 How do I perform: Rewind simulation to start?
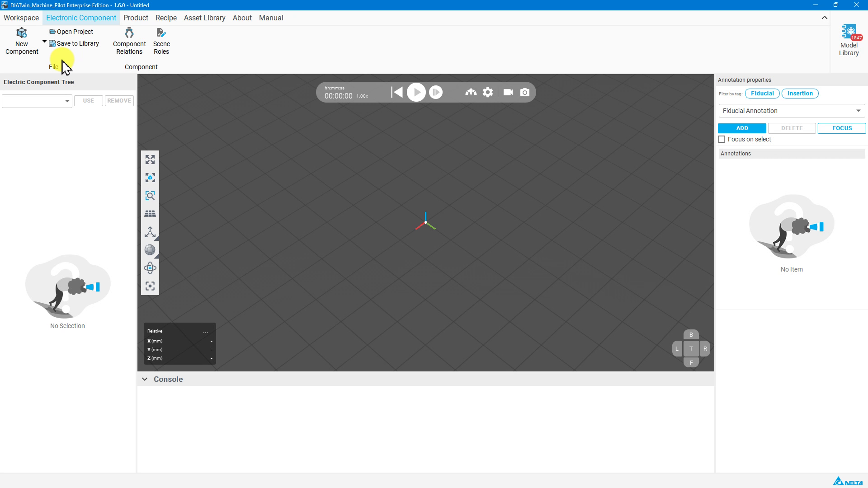[x=397, y=92]
